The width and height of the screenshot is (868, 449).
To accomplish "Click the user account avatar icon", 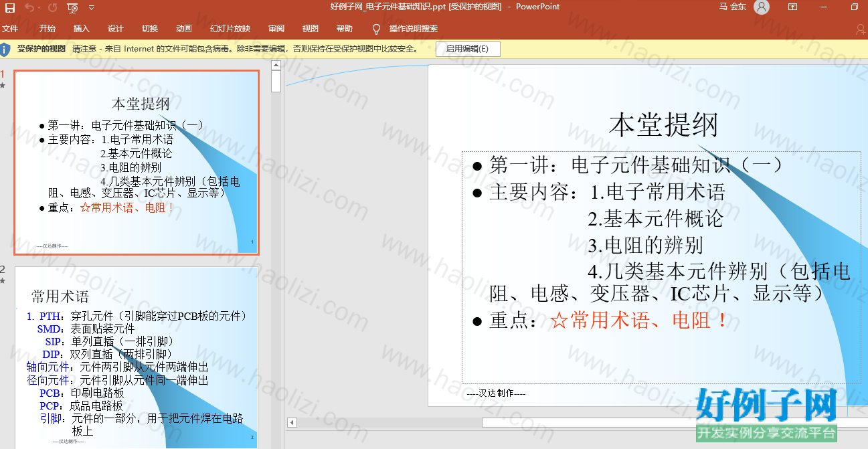I will coord(762,7).
